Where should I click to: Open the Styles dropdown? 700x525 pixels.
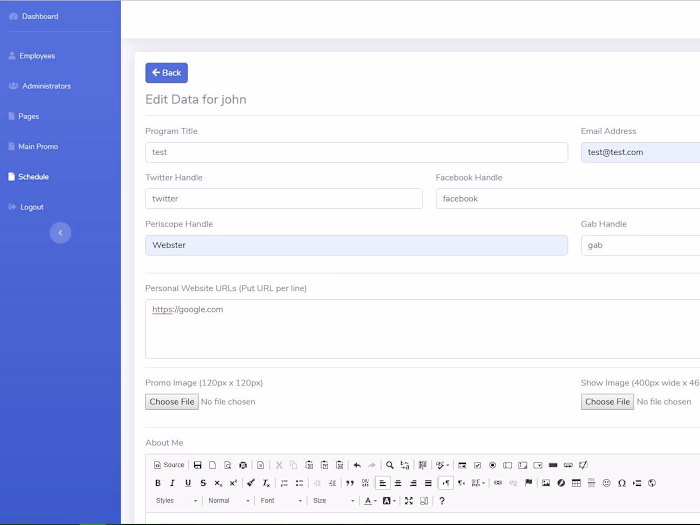(176, 501)
